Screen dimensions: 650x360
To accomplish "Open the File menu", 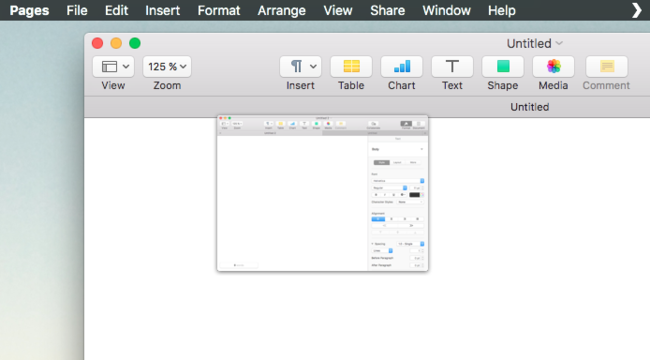I will pyautogui.click(x=77, y=10).
